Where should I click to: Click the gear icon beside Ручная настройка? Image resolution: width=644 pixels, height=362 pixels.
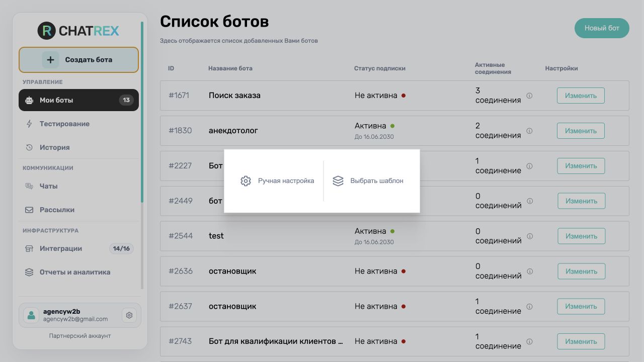(x=246, y=181)
